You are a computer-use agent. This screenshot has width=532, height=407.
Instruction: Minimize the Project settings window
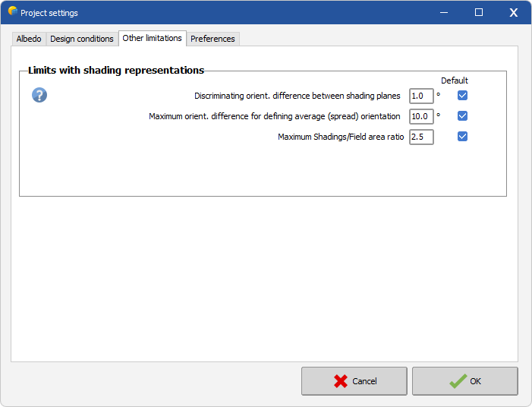(444, 13)
